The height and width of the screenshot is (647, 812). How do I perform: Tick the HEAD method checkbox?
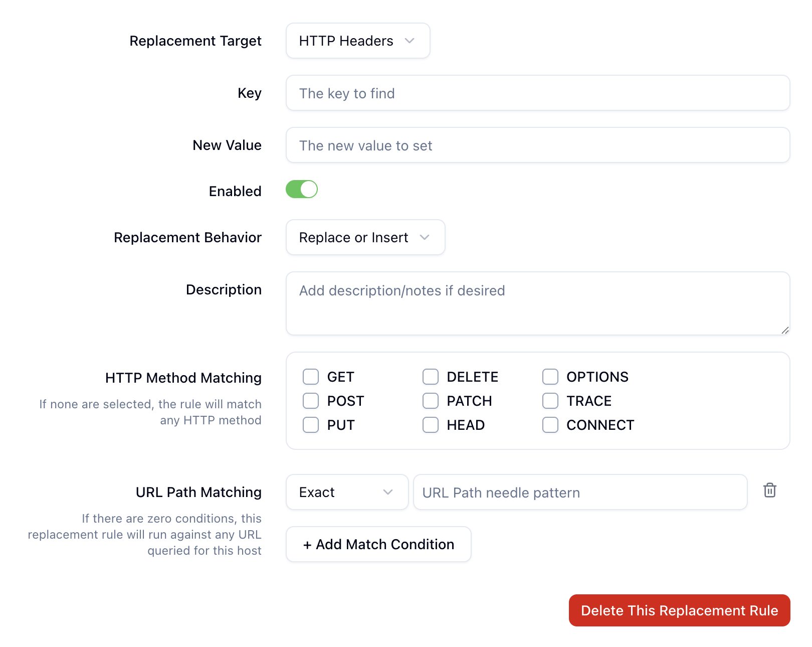tap(431, 425)
